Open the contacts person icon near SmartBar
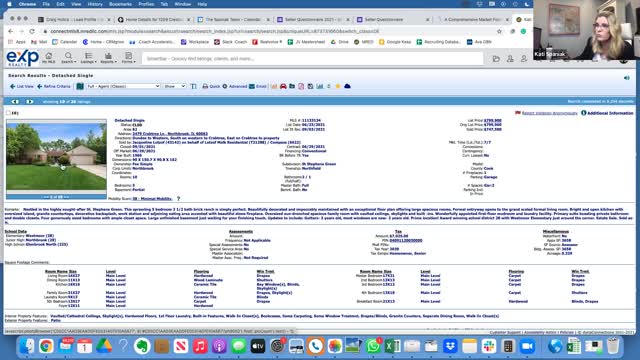640x360 pixels. click(x=510, y=59)
